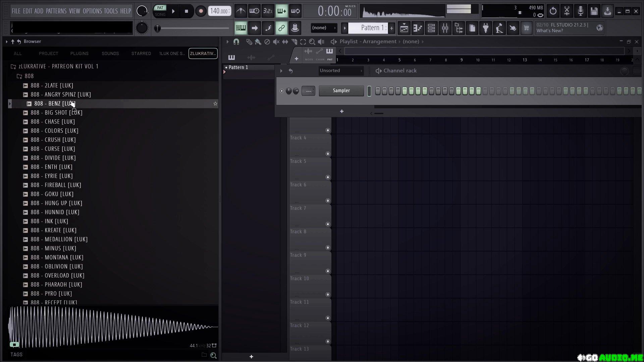Select 808 - GOKU [LUK] sample
The image size is (644, 362).
[52, 194]
